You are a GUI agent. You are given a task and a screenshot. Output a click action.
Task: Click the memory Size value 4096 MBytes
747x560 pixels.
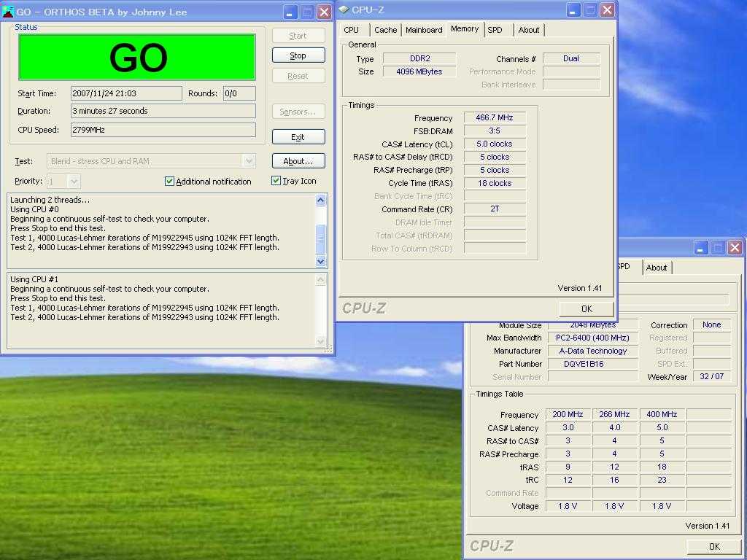coord(419,71)
